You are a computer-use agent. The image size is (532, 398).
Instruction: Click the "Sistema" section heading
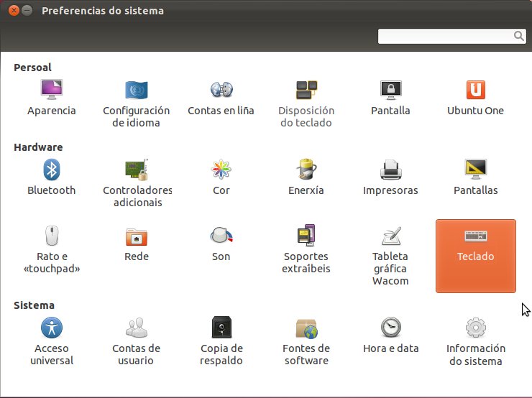click(x=34, y=305)
